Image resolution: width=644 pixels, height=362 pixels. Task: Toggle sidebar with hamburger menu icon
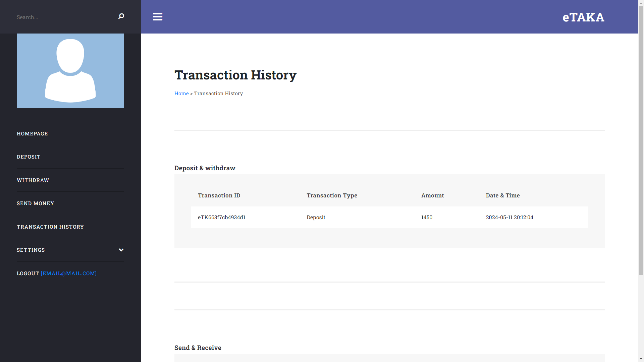coord(158,17)
